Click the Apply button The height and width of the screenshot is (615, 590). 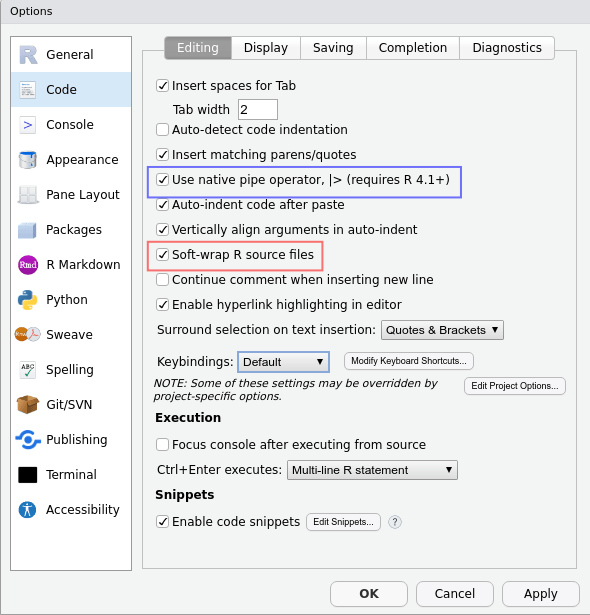541,594
